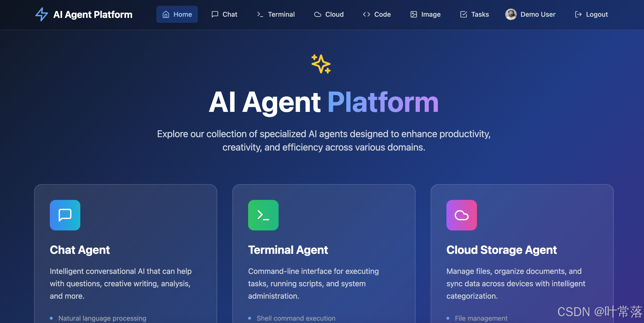This screenshot has height=323, width=644.
Task: Click the house icon in Home tab
Action: (x=166, y=14)
